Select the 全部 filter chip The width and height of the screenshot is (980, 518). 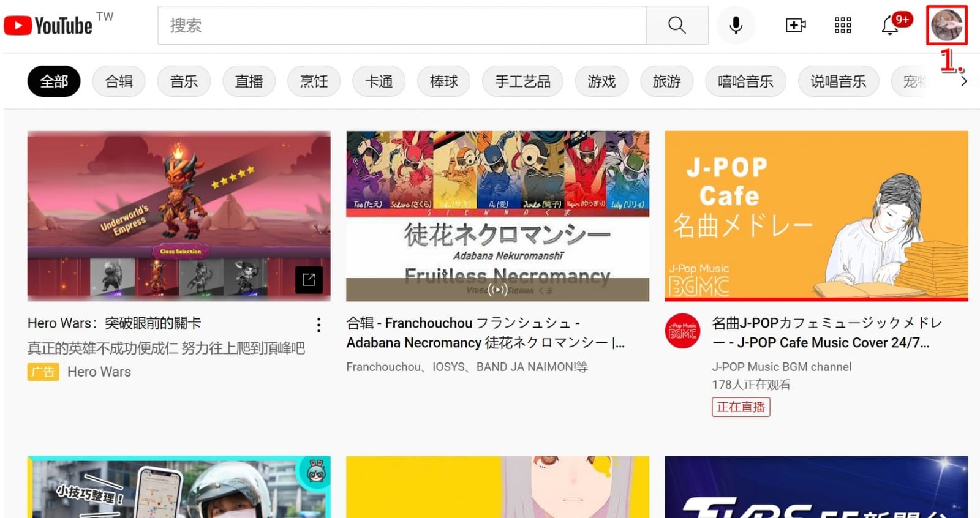click(54, 81)
